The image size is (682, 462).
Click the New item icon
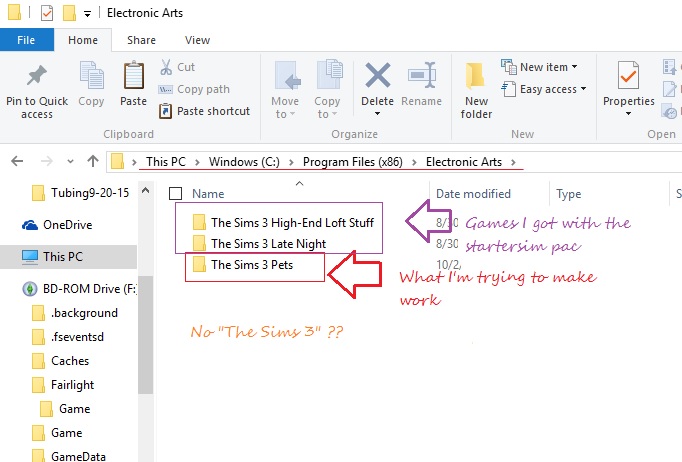coord(508,67)
